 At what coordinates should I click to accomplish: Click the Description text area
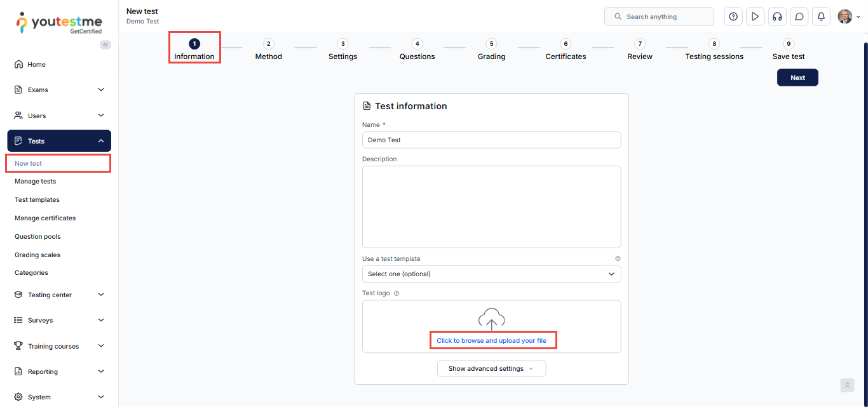491,206
